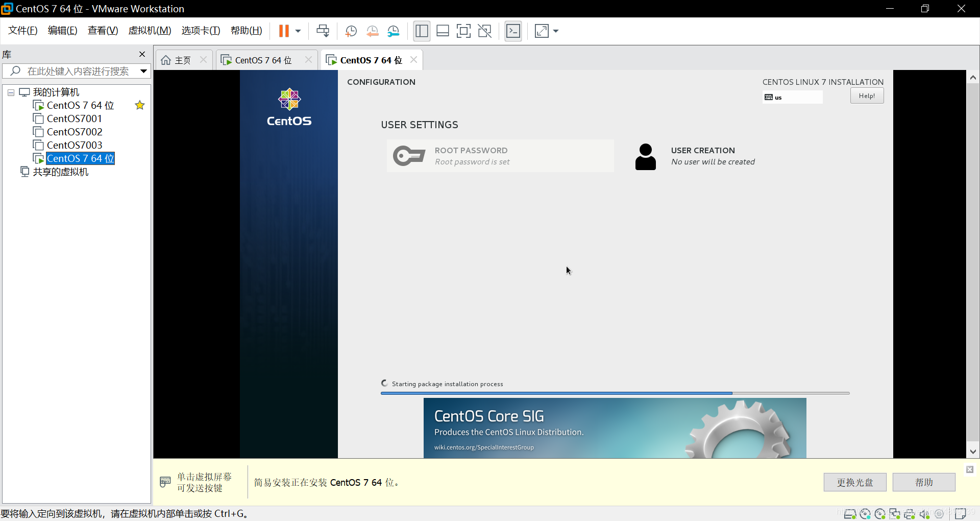The width and height of the screenshot is (980, 521).
Task: Take a snapshot of the virtual machine
Action: click(351, 31)
